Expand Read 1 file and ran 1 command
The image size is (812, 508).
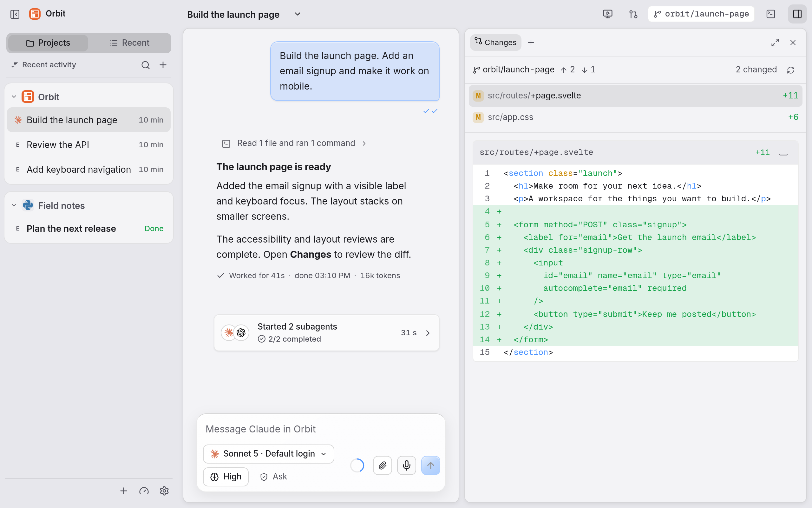294,144
